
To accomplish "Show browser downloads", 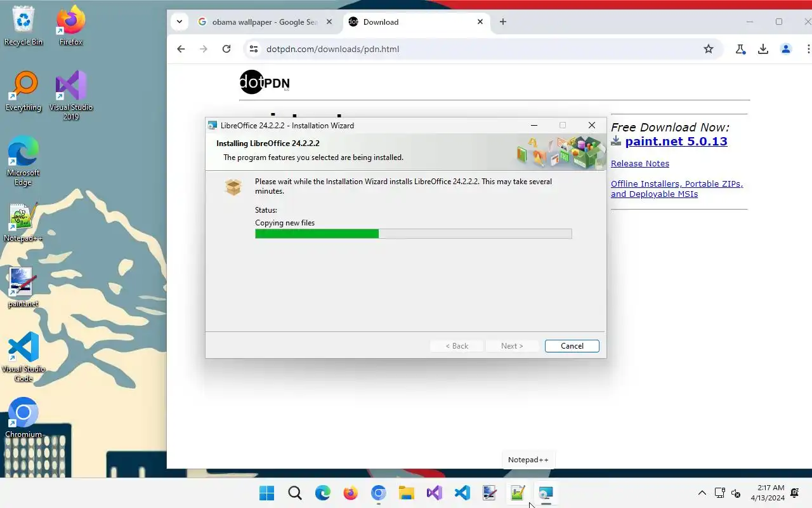I will [x=763, y=49].
